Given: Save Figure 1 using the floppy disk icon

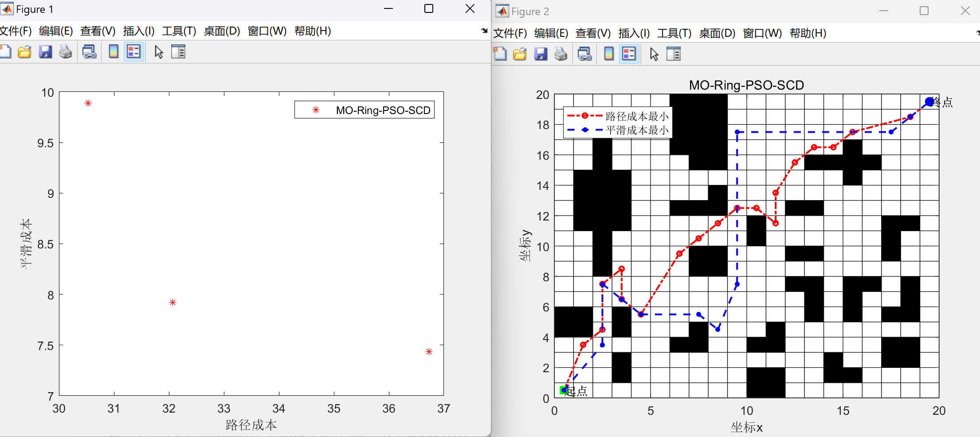Looking at the screenshot, I should pyautogui.click(x=45, y=52).
